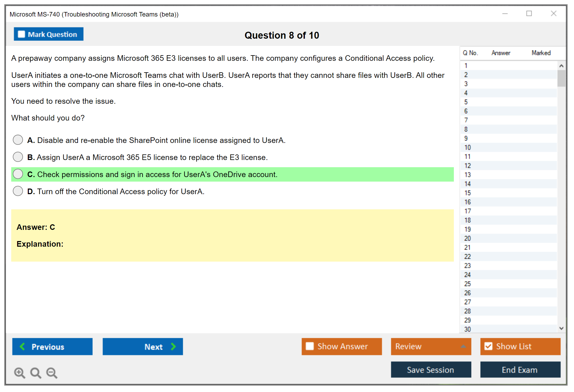Screen dimensions: 574x392
Task: Click the question list scroll up arrow
Action: [561, 66]
